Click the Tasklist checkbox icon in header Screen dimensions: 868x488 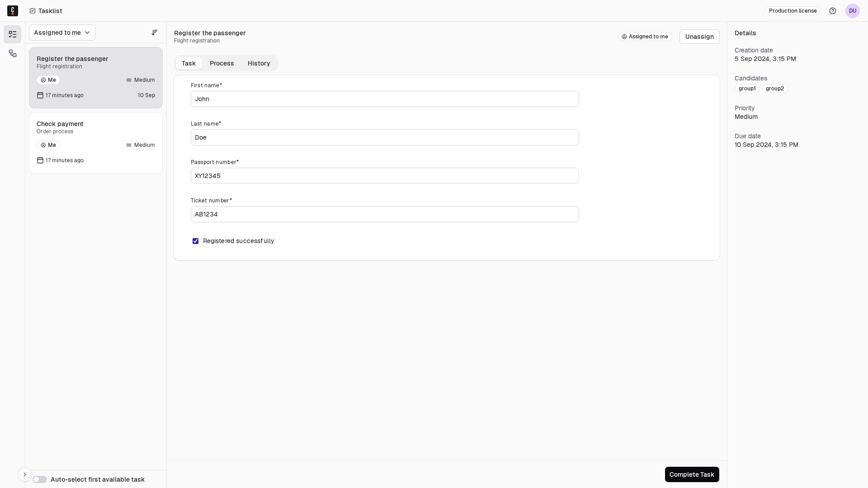pyautogui.click(x=33, y=11)
